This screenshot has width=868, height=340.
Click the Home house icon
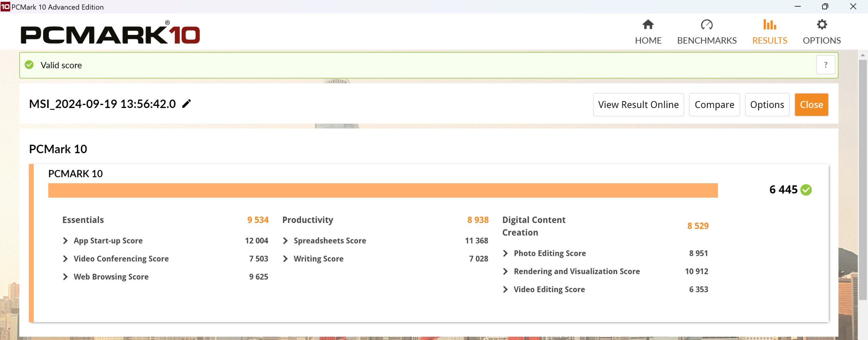click(x=648, y=24)
